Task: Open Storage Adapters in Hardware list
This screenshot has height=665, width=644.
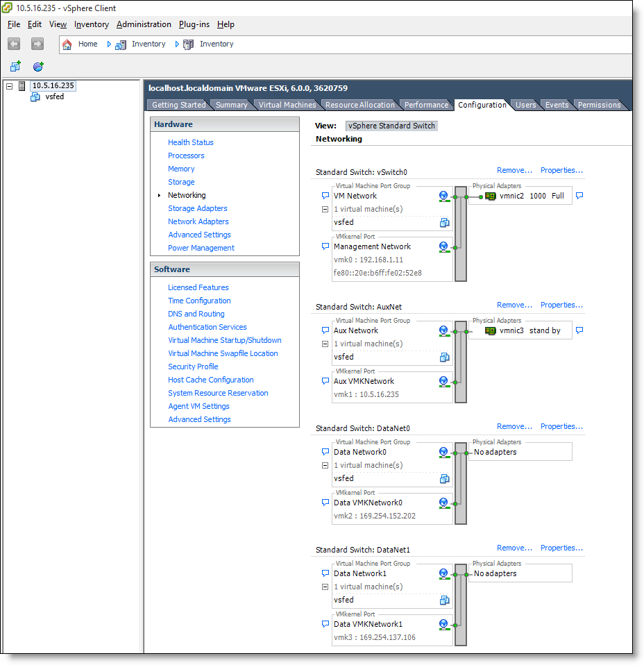Action: [x=197, y=208]
